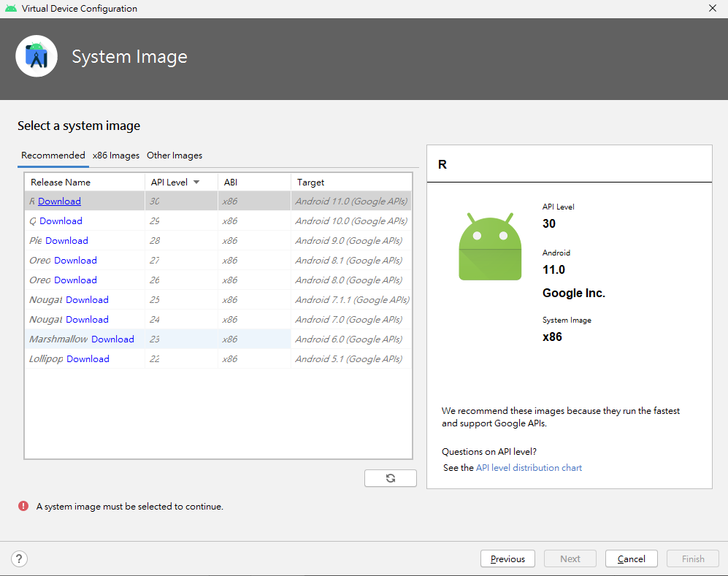Click the Android icon in title bar
Viewport: 728px width, 576px height.
(x=10, y=9)
